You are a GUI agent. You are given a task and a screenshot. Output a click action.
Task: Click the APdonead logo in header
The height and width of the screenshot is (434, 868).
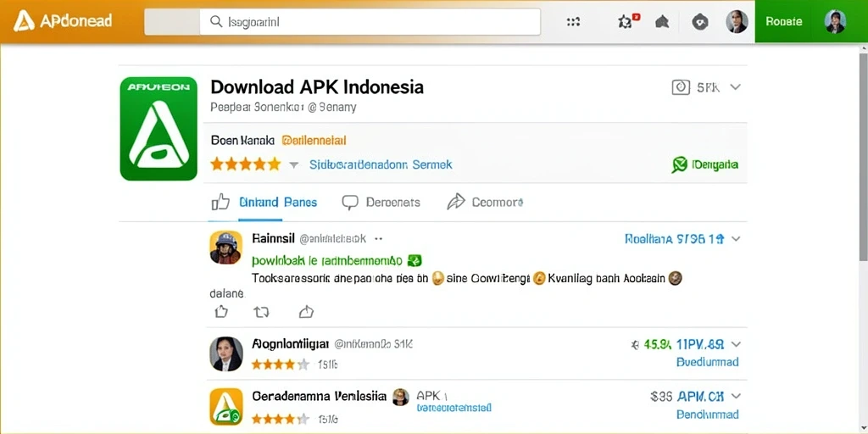[63, 21]
